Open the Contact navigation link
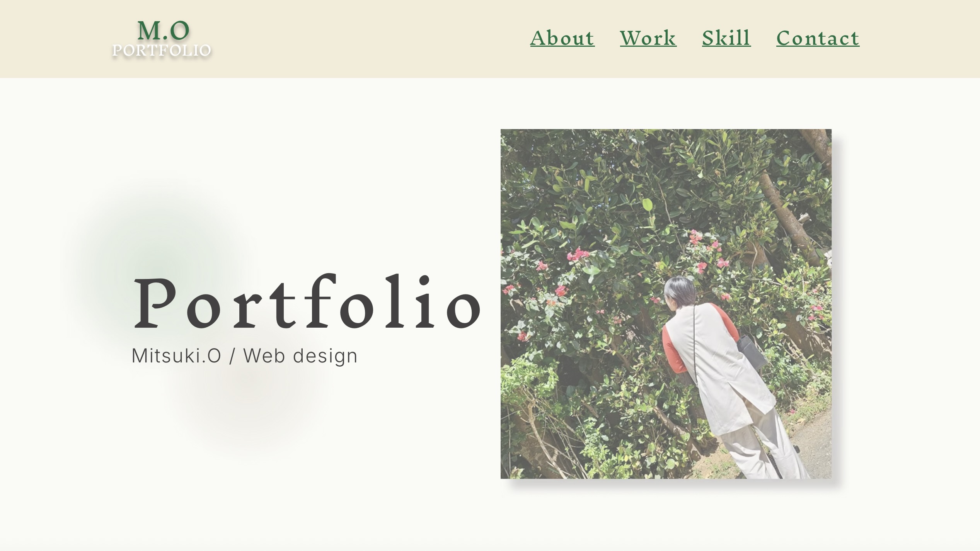 [818, 38]
